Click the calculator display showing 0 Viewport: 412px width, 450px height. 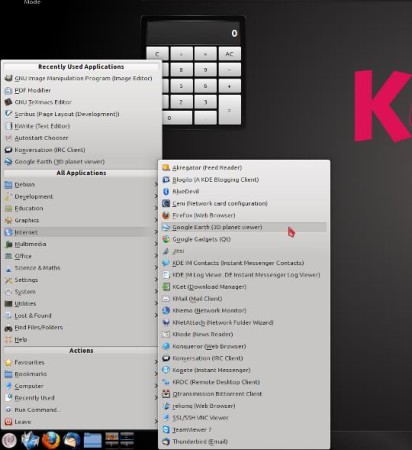[x=193, y=33]
